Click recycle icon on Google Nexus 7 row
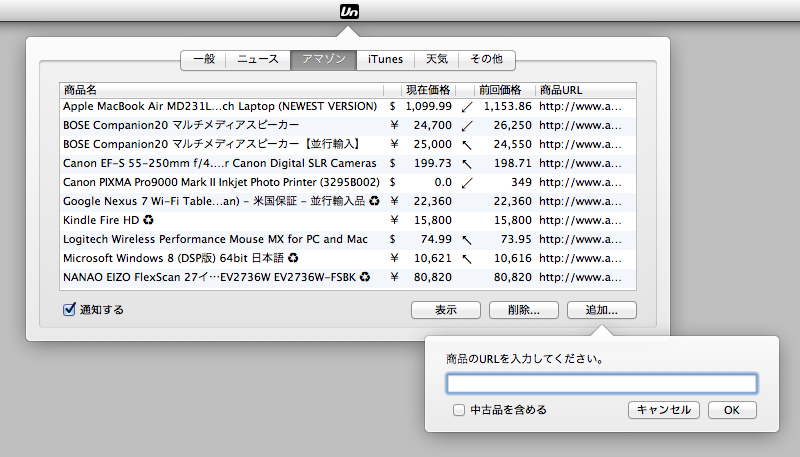 coord(374,201)
